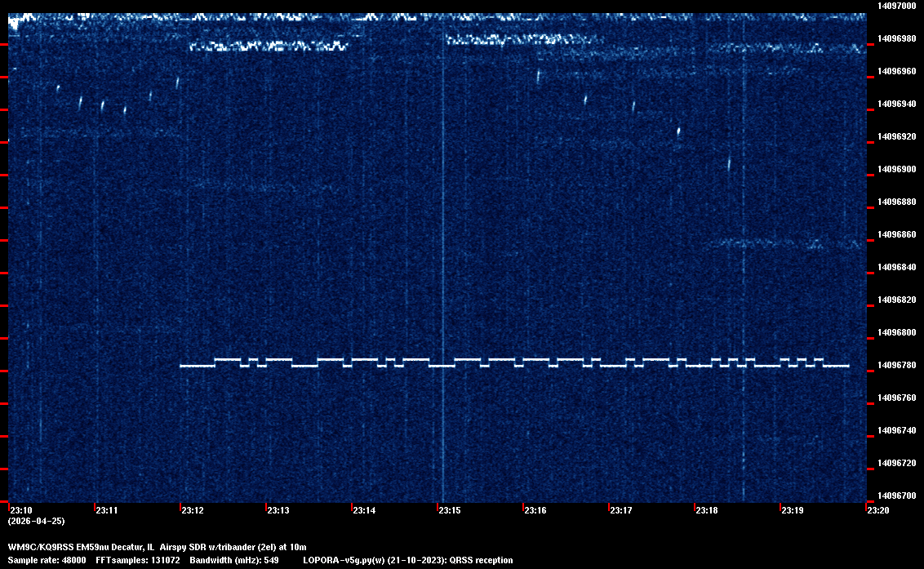Click the Bandwidth (mHz): 549 text

[x=233, y=561]
